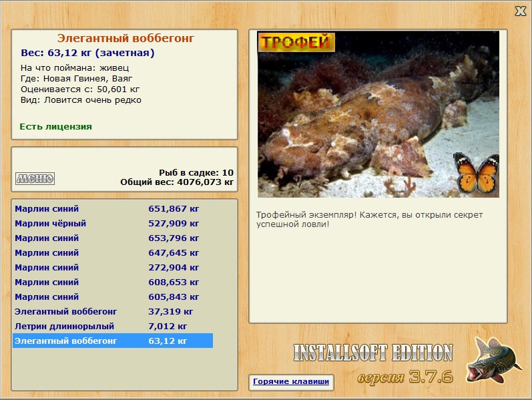Click the InstallSoft Edition logo text

[x=373, y=353]
